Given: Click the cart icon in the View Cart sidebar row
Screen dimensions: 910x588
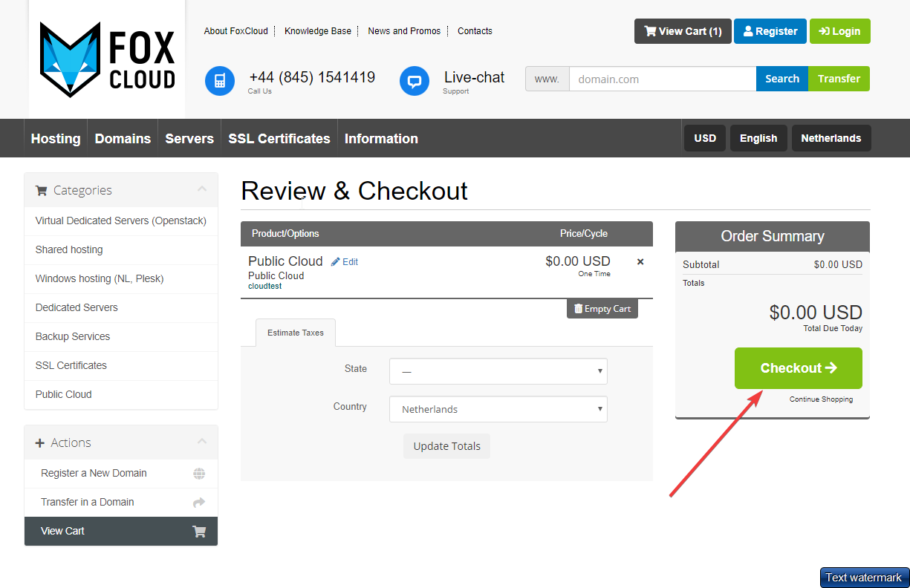Looking at the screenshot, I should 198,532.
